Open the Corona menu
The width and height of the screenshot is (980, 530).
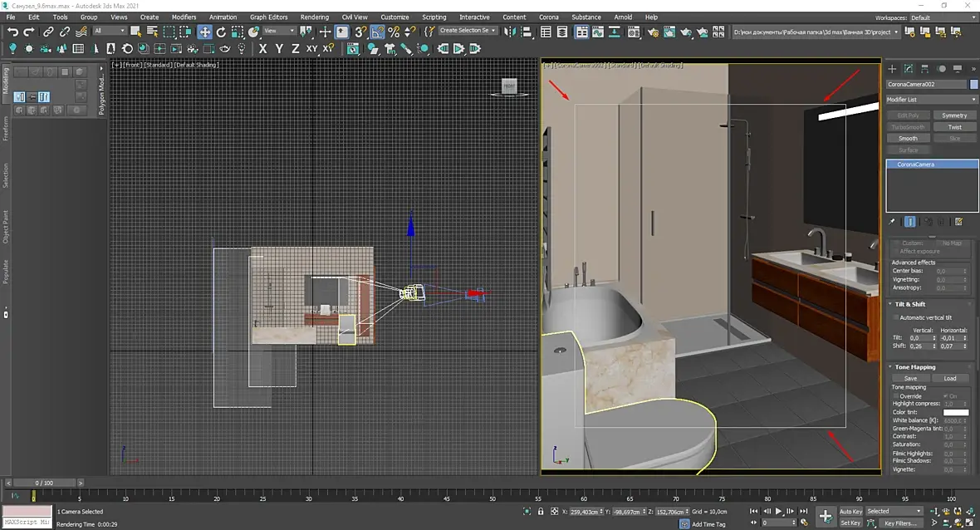[548, 17]
